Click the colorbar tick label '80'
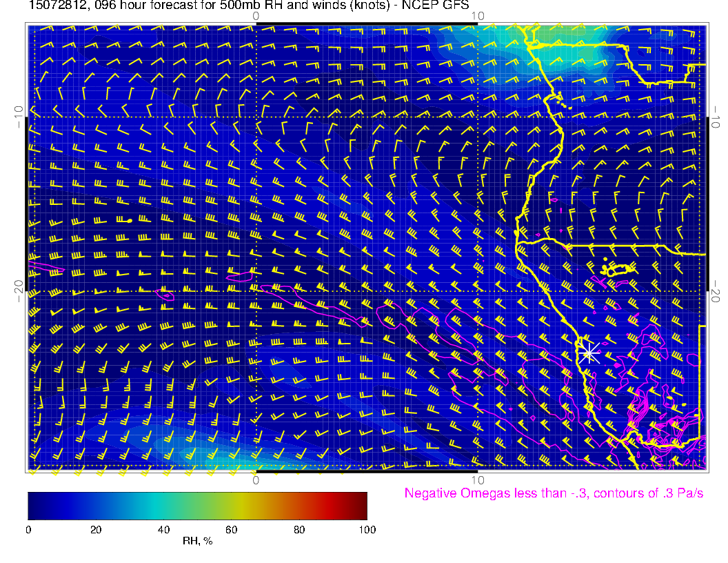728x563 pixels. (x=299, y=530)
